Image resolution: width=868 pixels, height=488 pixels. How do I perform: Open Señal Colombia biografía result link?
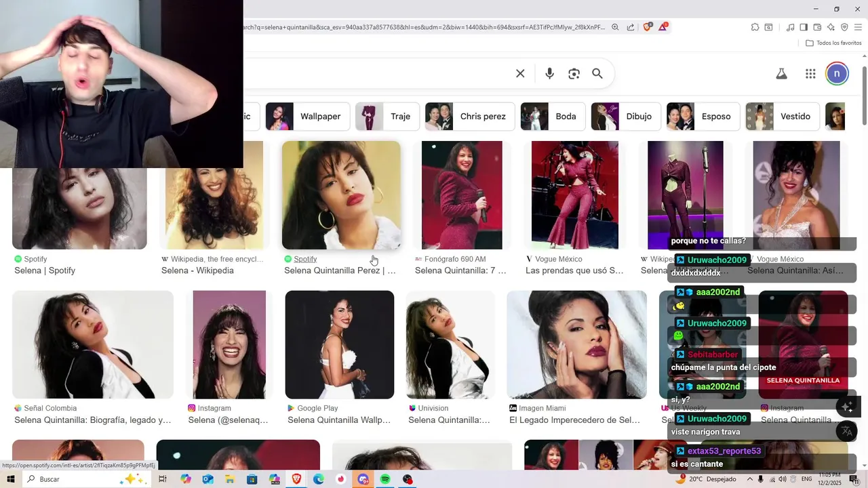[93, 420]
